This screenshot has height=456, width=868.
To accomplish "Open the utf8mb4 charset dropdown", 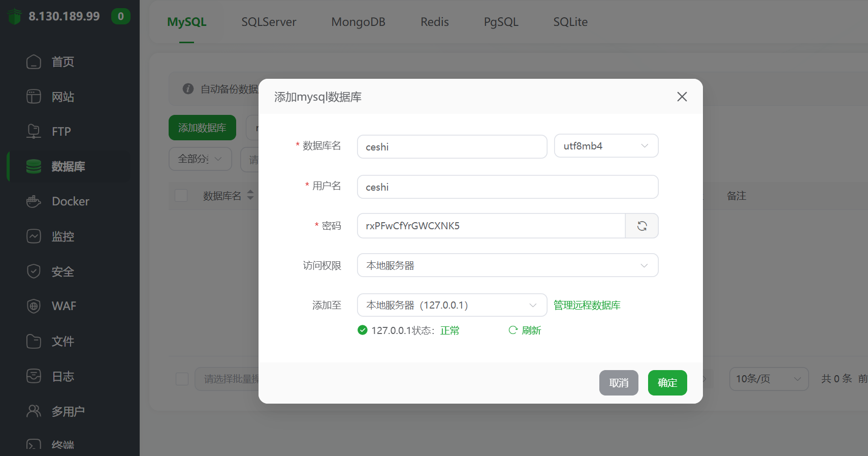I will point(606,146).
